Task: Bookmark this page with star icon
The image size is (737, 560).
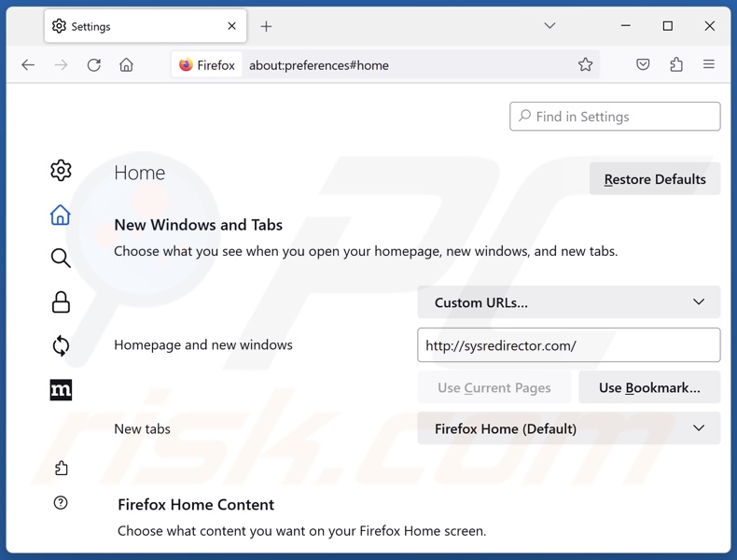Action: [x=585, y=65]
